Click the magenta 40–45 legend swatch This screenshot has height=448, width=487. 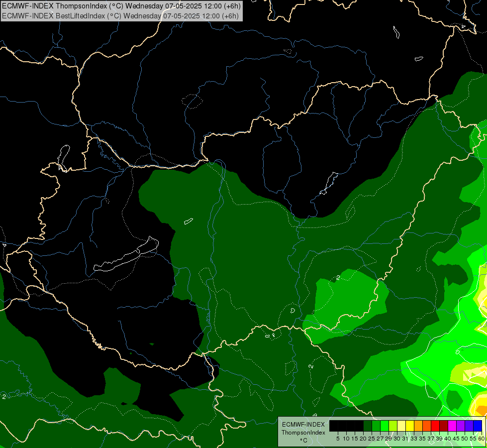coord(452,426)
